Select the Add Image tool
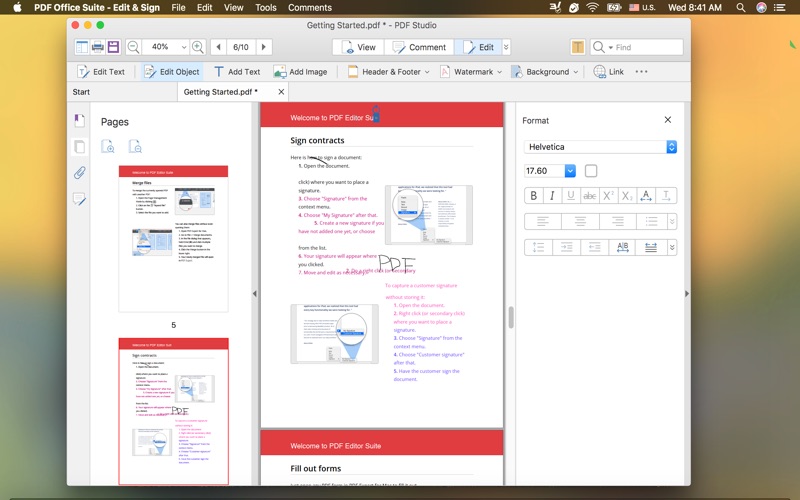Viewport: 800px width, 500px height. tap(301, 72)
